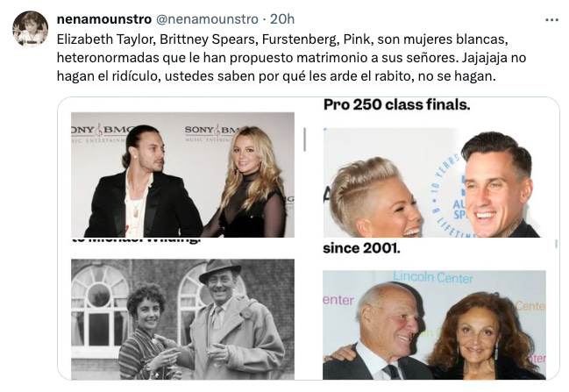Open the nenamounstro profile avatar
Screen dimensions: 569x392
(31, 29)
